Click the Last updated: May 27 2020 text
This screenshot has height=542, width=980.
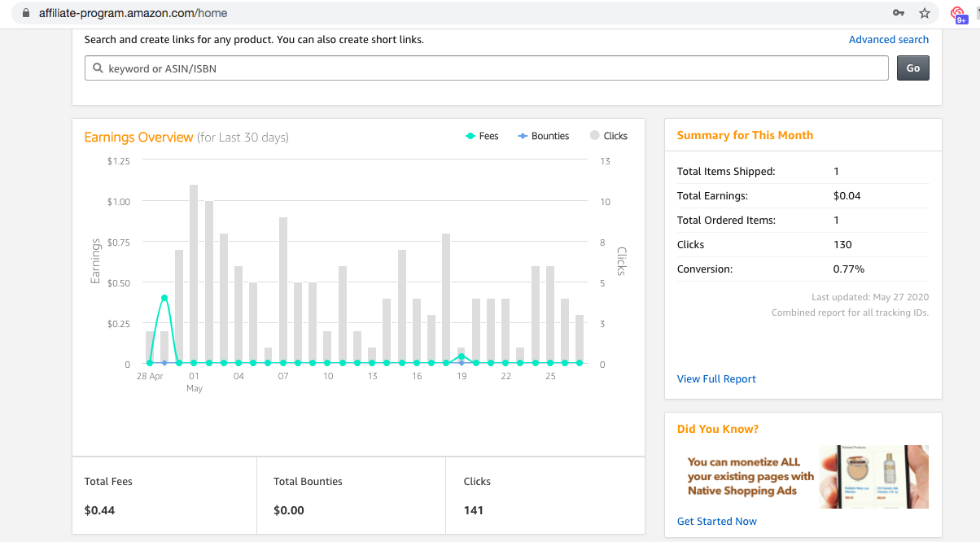870,297
